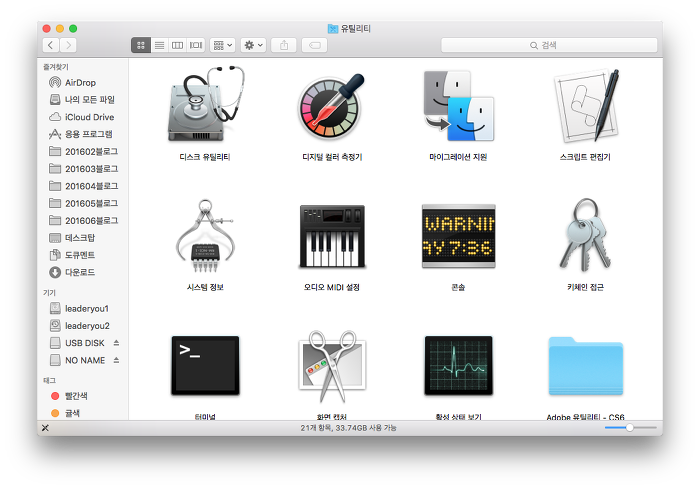Open the 화면 캡처 scissors icon
Viewport: 700px width, 489px height.
pos(332,366)
